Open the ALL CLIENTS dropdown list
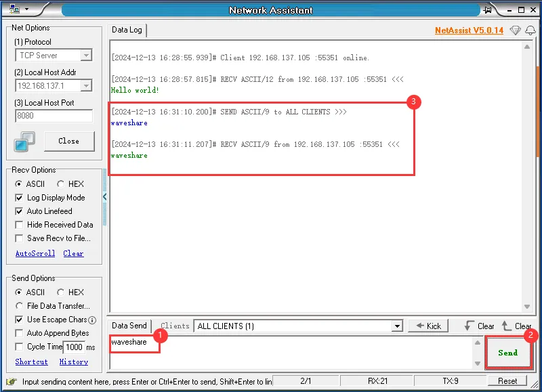The height and width of the screenshot is (392, 542). tap(398, 326)
